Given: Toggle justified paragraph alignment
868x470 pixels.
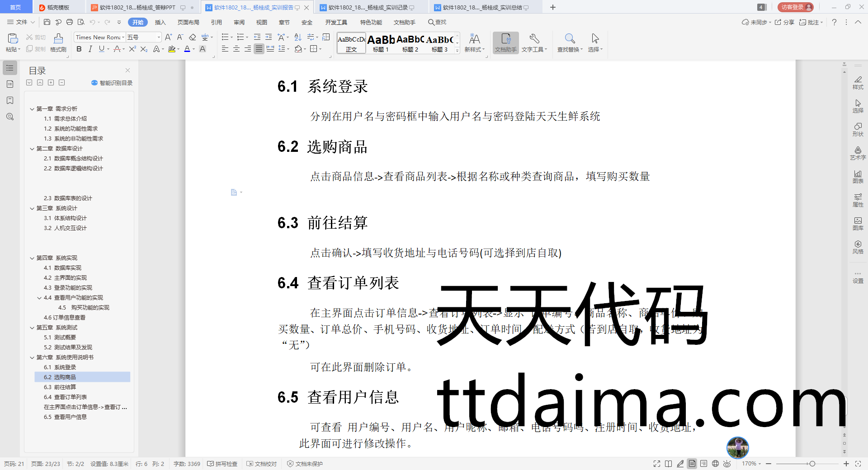Looking at the screenshot, I should coord(259,49).
